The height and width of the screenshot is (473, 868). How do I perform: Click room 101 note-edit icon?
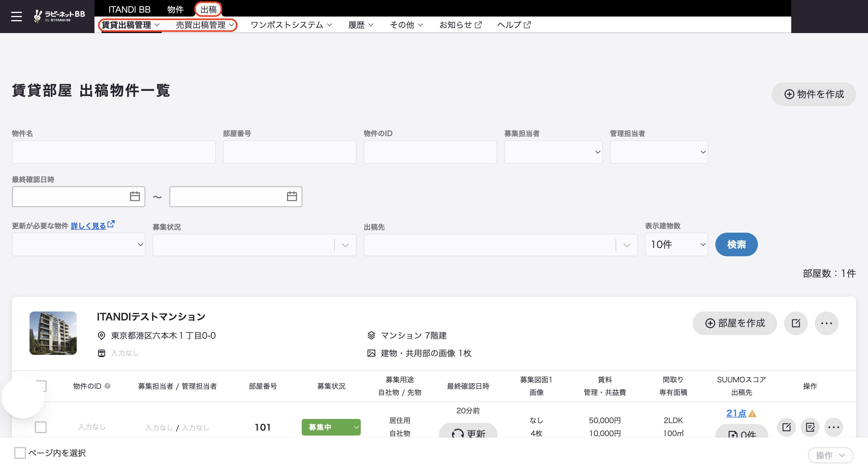click(x=810, y=427)
